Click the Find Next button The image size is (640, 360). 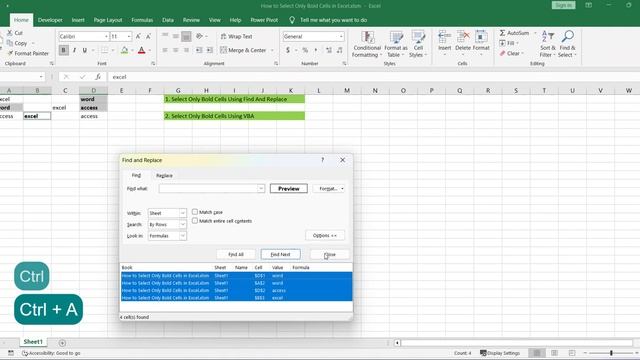(x=280, y=254)
